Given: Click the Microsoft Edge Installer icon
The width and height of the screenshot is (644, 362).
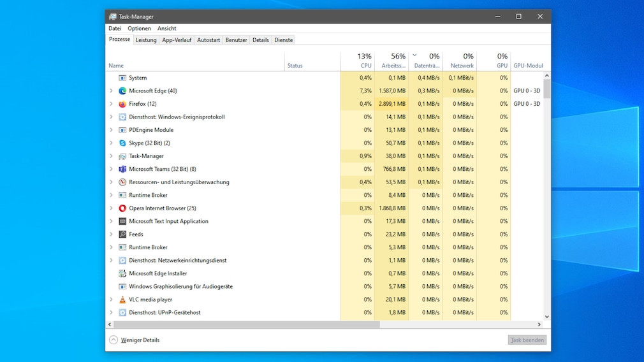Looking at the screenshot, I should point(122,273).
